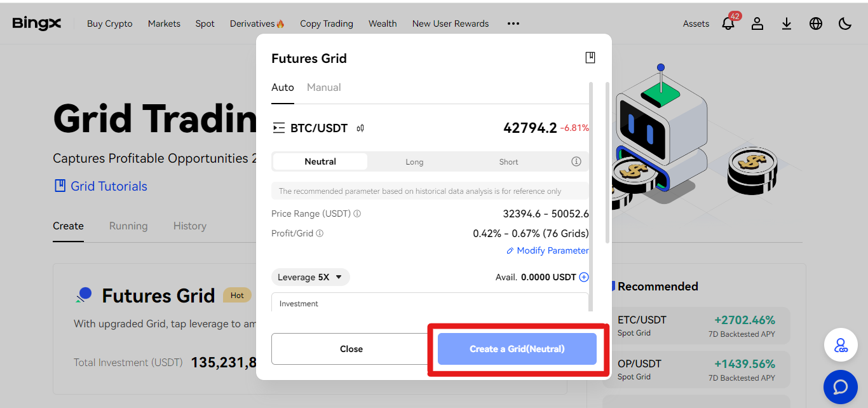Open the language globe icon

click(816, 24)
